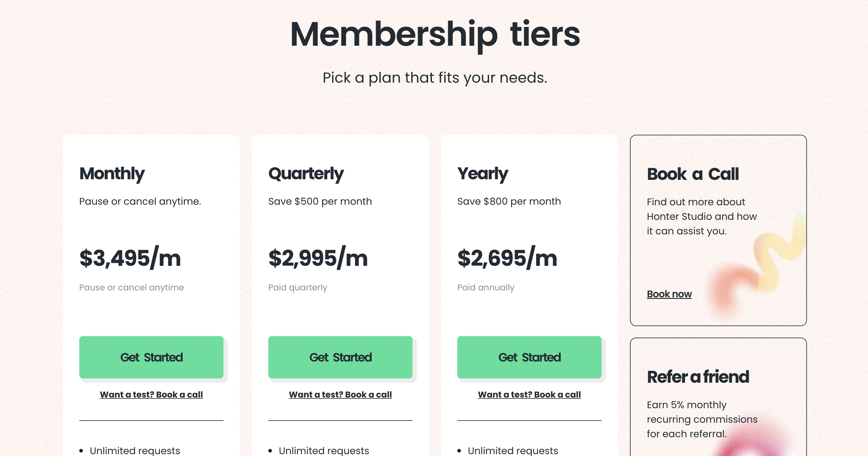Click Get Started on the Monthly plan

(151, 357)
